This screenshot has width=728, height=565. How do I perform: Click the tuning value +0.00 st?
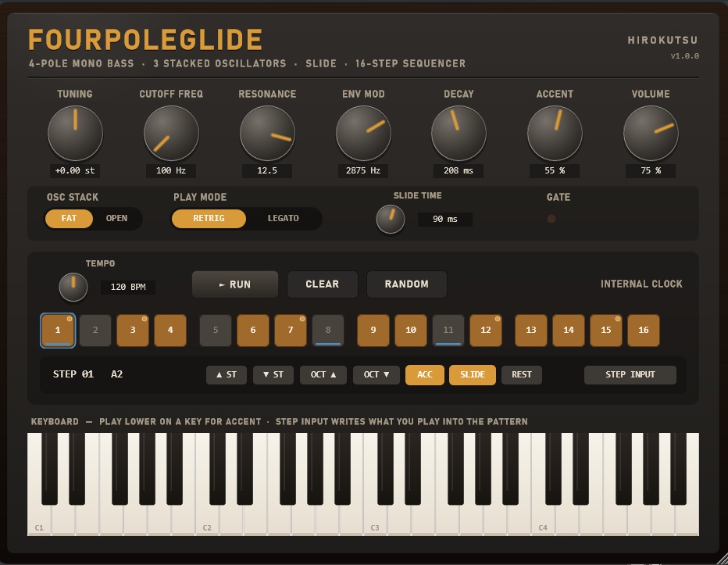75,170
